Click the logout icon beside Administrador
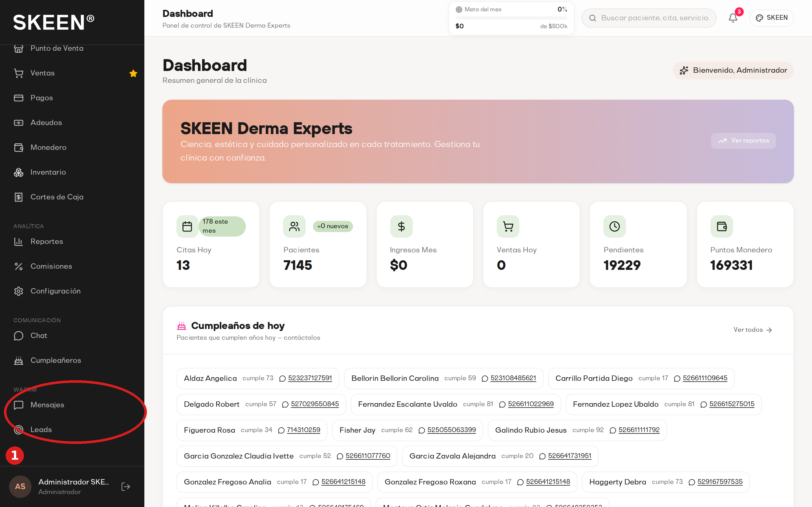 [x=125, y=486]
